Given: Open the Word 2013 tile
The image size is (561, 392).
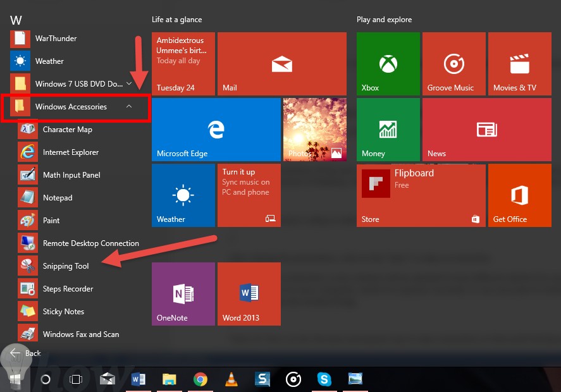Looking at the screenshot, I should coord(249,293).
